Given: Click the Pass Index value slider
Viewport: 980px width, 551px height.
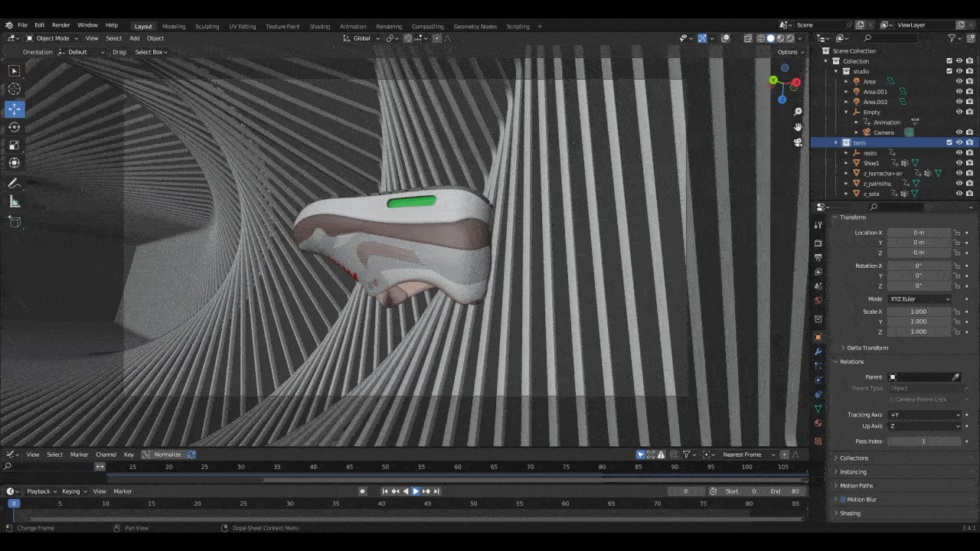Looking at the screenshot, I should 924,442.
